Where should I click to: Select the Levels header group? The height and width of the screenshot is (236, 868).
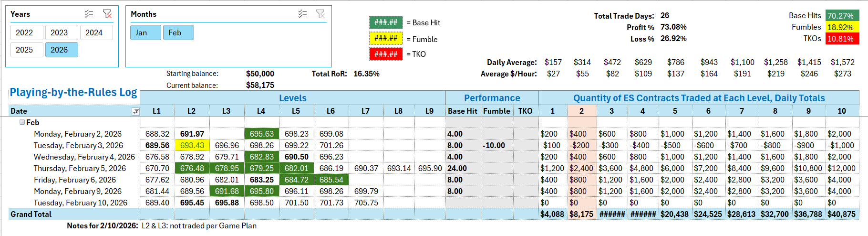coord(292,98)
